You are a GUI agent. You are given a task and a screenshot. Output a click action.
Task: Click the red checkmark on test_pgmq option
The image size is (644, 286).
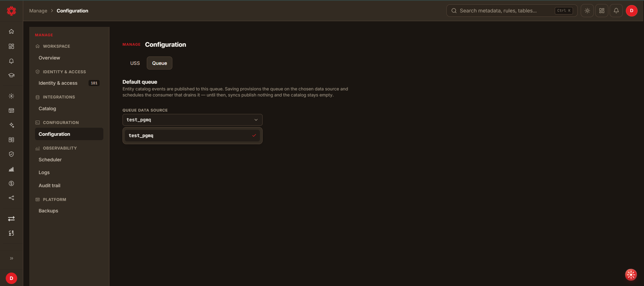pos(254,135)
